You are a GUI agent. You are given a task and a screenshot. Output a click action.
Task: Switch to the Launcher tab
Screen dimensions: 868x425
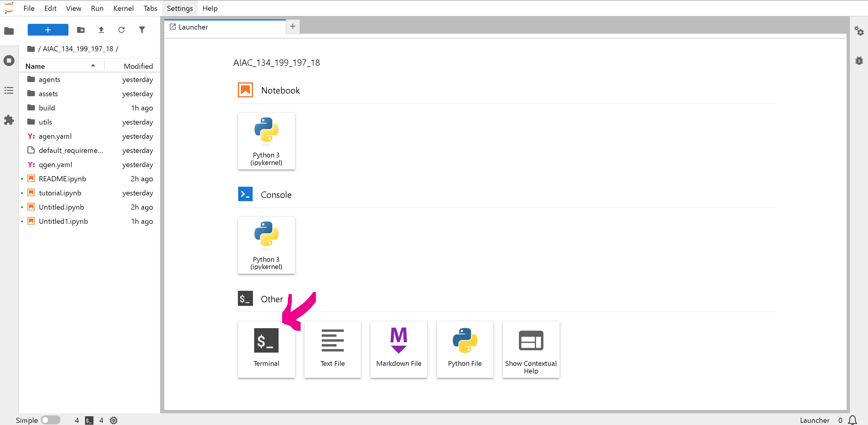coord(193,27)
